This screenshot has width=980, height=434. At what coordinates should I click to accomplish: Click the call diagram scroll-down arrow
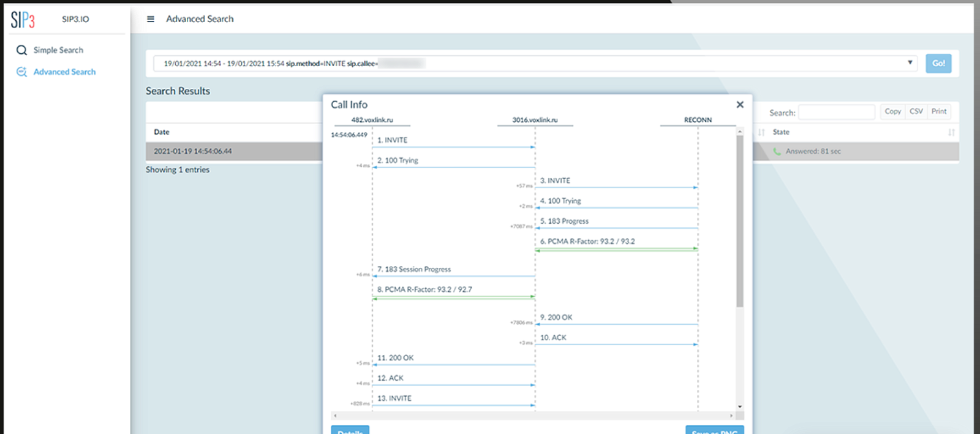point(740,406)
